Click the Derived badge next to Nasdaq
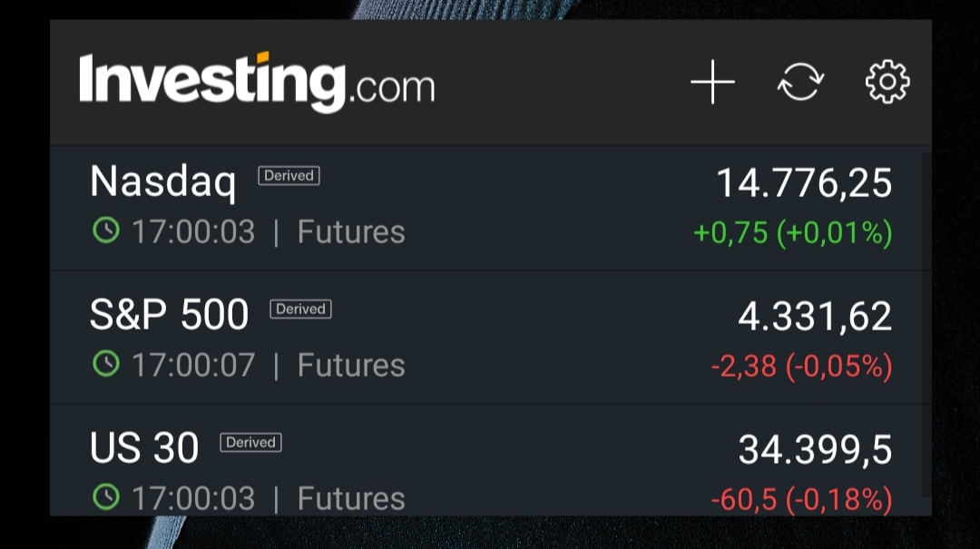The height and width of the screenshot is (549, 980). pos(289,176)
